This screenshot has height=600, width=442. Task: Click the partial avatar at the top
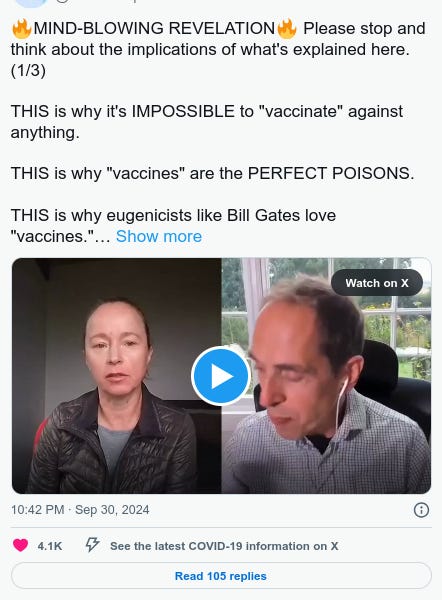pyautogui.click(x=32, y=3)
